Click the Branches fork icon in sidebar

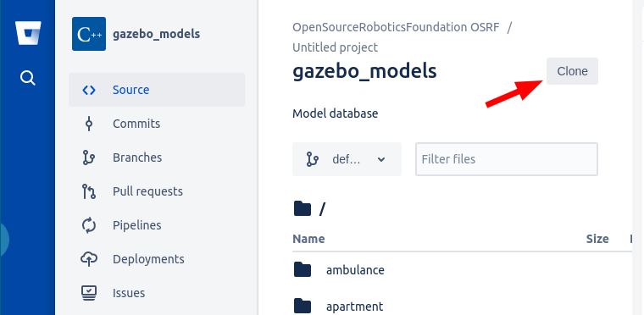pyautogui.click(x=89, y=157)
